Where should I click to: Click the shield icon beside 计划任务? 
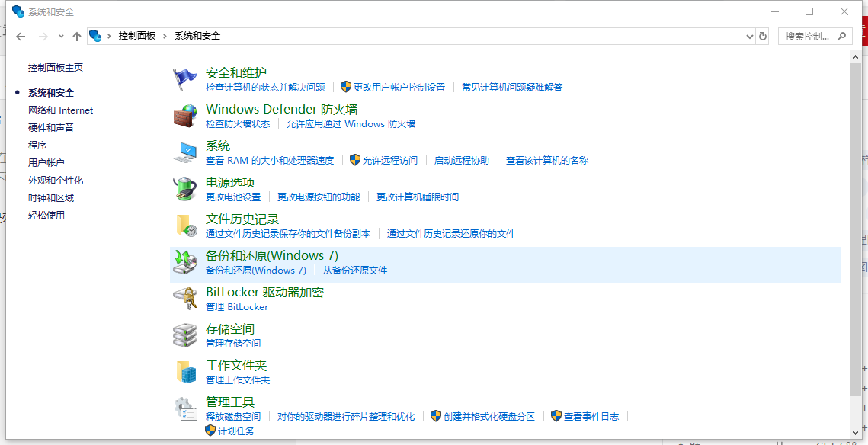tap(210, 431)
